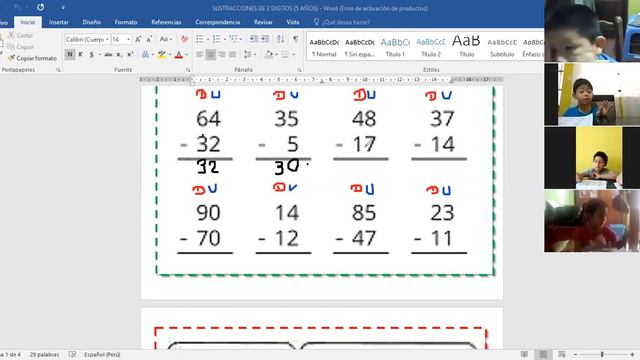640x360 pixels.
Task: Click the borders icon
Action: tap(285, 54)
